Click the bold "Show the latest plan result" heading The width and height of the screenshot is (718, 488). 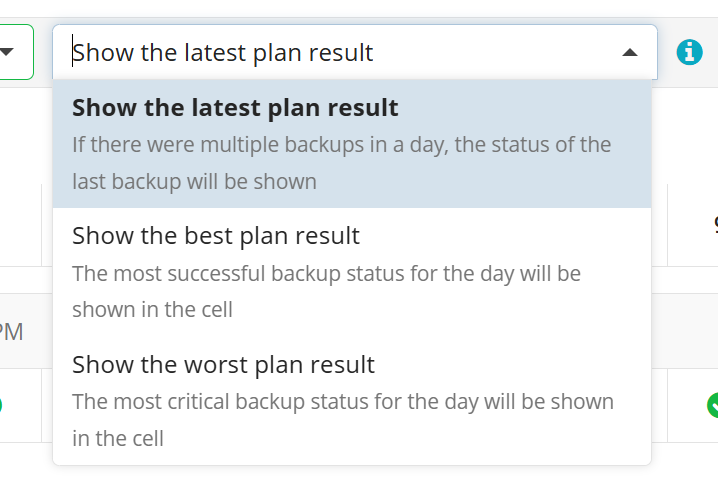click(x=235, y=108)
